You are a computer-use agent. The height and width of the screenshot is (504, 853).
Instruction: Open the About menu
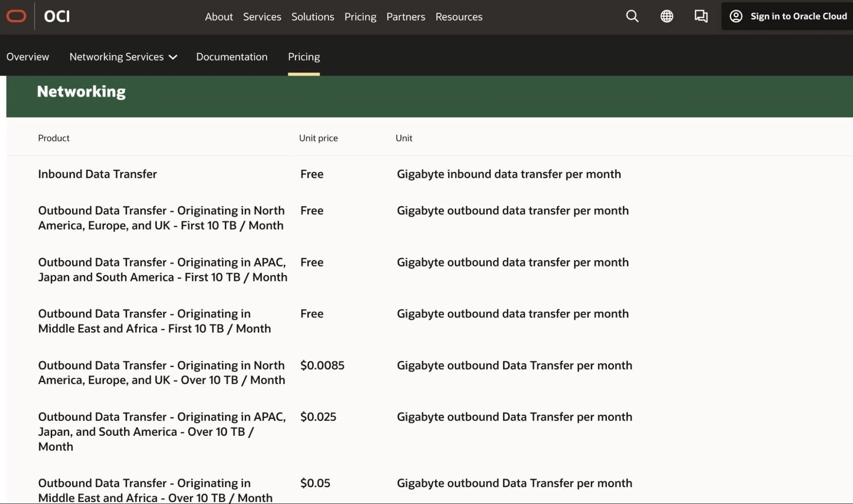point(218,17)
